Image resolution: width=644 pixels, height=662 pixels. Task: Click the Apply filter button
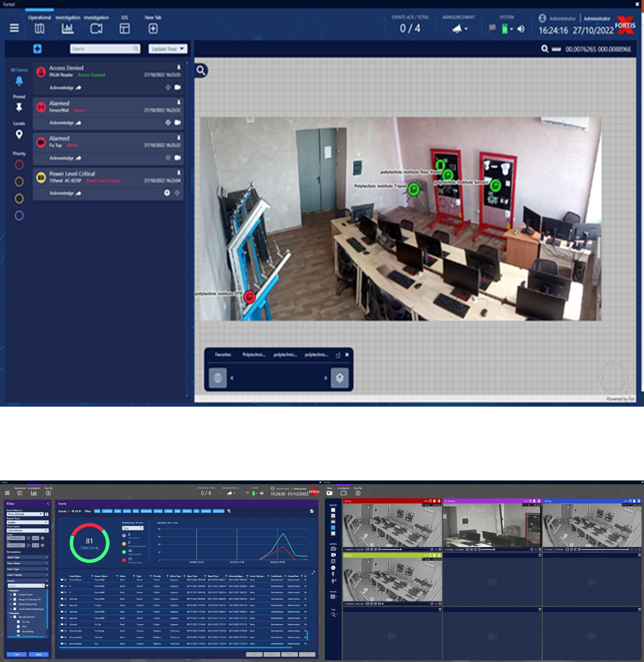(x=38, y=654)
